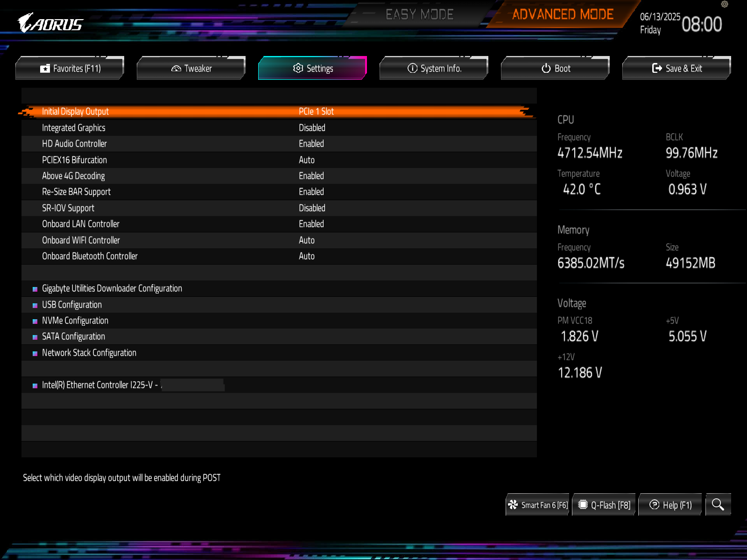Click bullet icon beside Gigabyte Utilities Downloader
The height and width of the screenshot is (560, 747).
(35, 289)
